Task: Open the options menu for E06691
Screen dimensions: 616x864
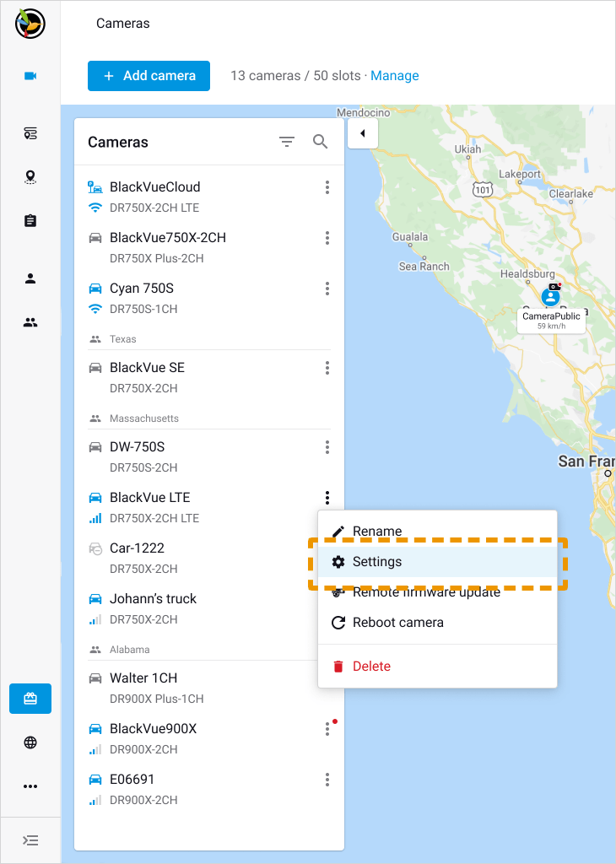Action: [327, 780]
